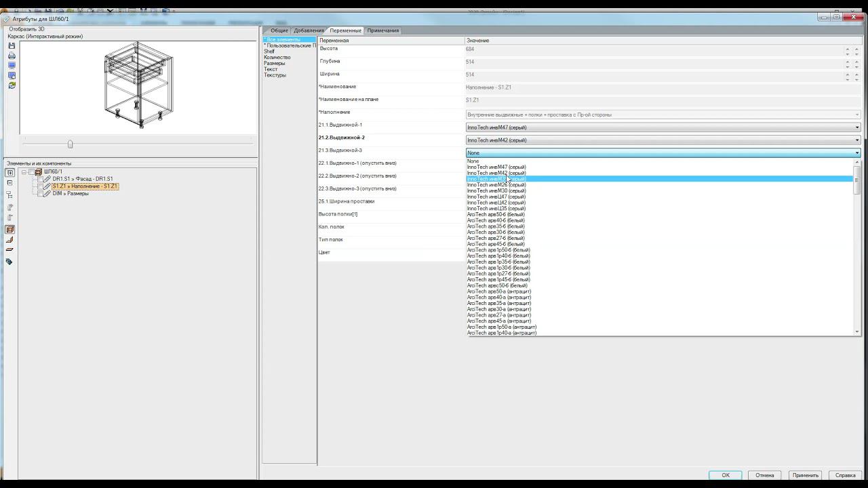Screen dimensions: 868x488
Task: Click the Переменная column header
Action: coord(391,41)
